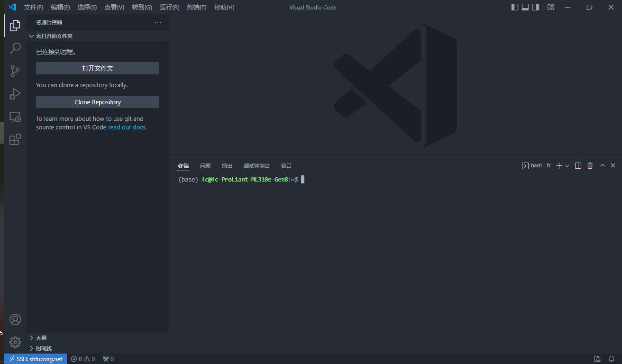Kill the terminal with trash icon
Viewport: 622px width, 364px height.
[x=590, y=165]
